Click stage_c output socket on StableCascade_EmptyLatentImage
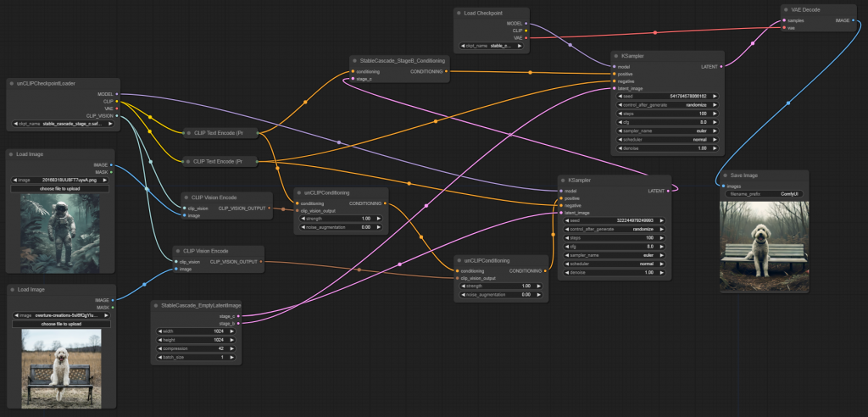868x417 pixels. pyautogui.click(x=238, y=316)
